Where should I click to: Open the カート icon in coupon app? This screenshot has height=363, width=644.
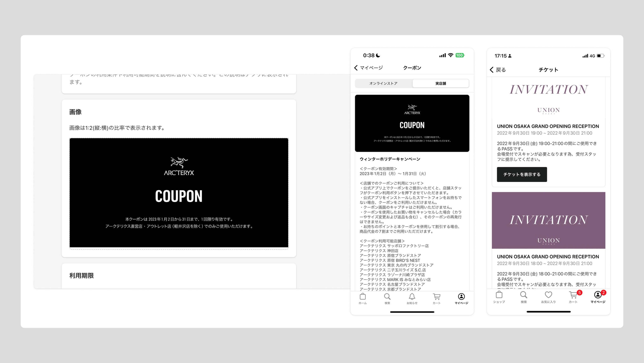[x=437, y=297]
